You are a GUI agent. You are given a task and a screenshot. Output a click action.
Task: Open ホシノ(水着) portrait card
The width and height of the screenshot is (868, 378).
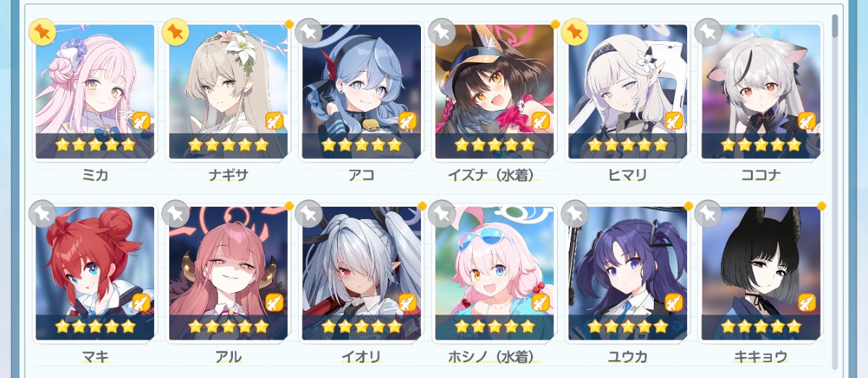click(x=495, y=273)
